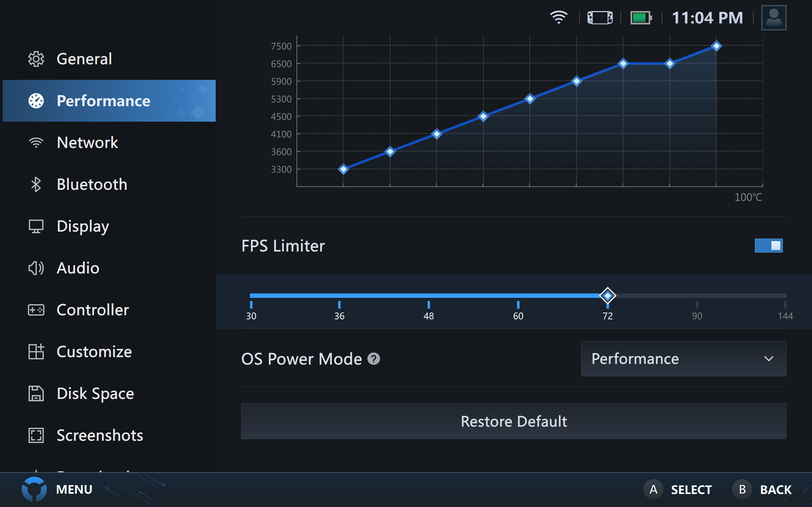Click the Controller gamepad icon
This screenshot has width=812, height=507.
point(36,310)
